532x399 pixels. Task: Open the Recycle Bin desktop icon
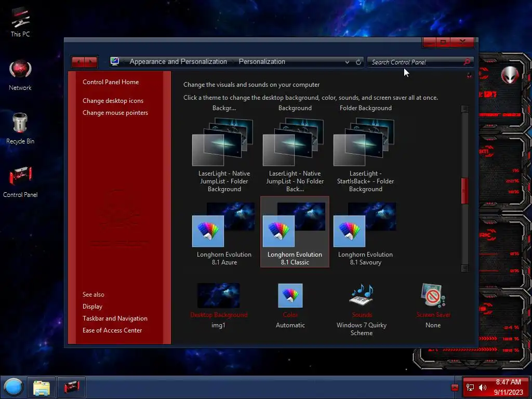click(20, 129)
